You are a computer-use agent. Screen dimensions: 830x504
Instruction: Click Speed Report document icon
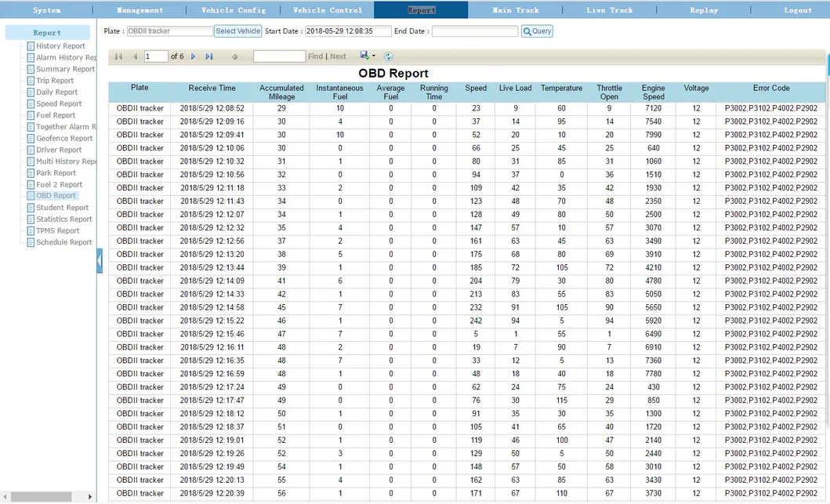[31, 103]
